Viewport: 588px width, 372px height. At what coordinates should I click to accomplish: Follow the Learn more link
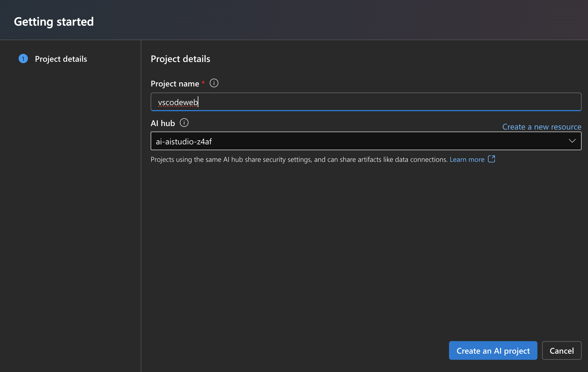(467, 160)
